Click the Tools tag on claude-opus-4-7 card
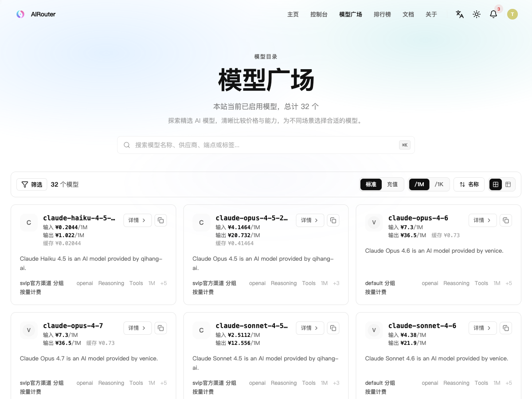The width and height of the screenshot is (532, 399). (x=136, y=383)
